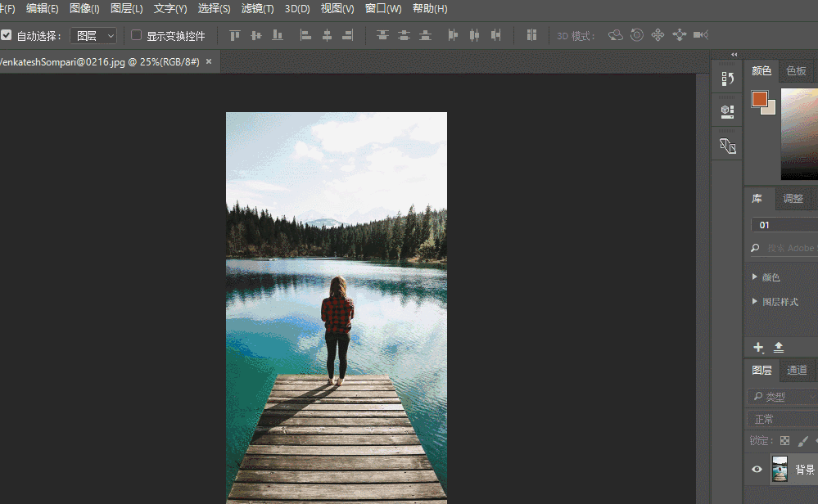The width and height of the screenshot is (818, 504).
Task: Click the distribute bottom edges icon
Action: tap(425, 35)
